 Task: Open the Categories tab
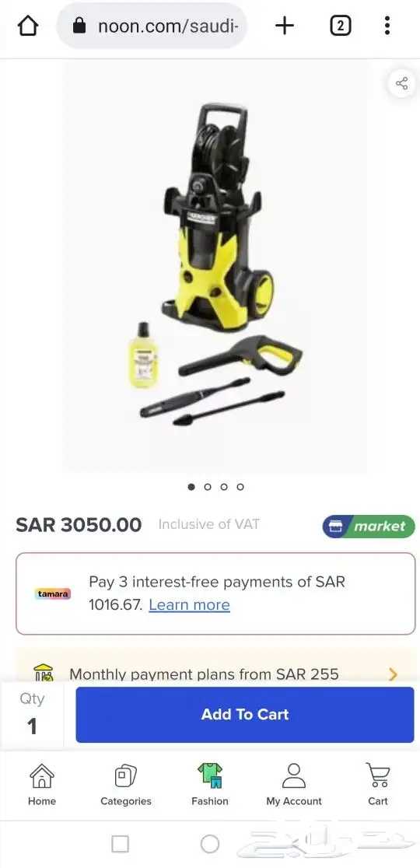click(126, 785)
